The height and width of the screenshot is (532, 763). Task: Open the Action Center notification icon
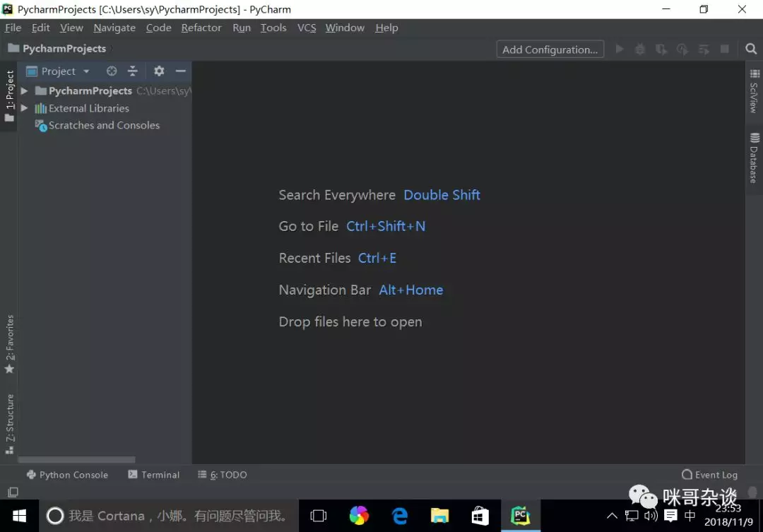click(x=670, y=516)
